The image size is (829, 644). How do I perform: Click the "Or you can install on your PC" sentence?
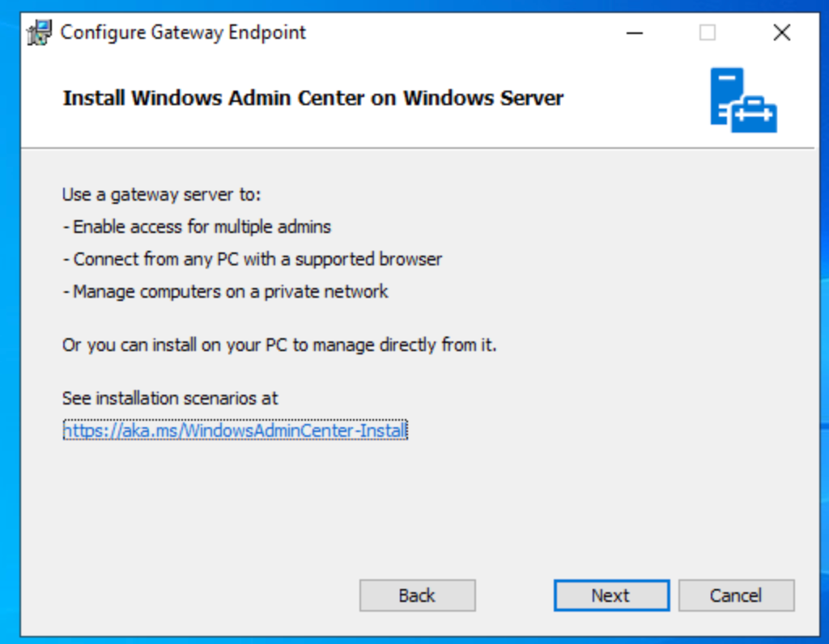coord(279,345)
